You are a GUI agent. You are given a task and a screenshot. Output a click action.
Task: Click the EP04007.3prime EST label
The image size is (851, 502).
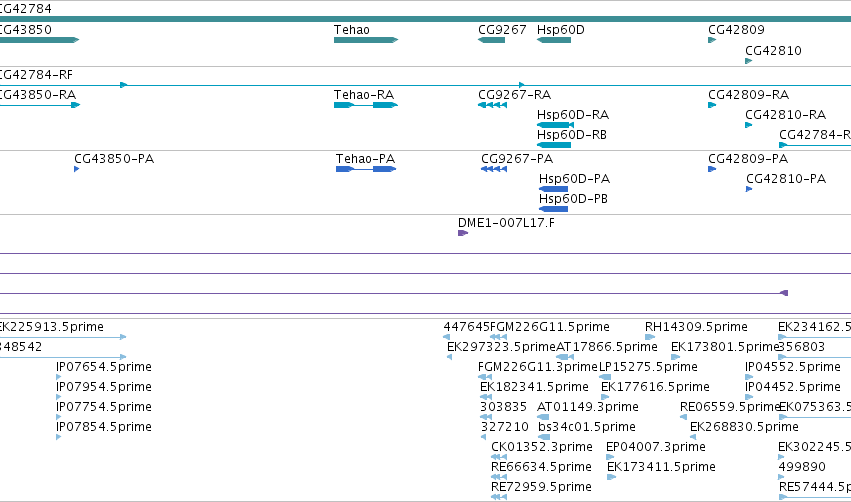[656, 447]
